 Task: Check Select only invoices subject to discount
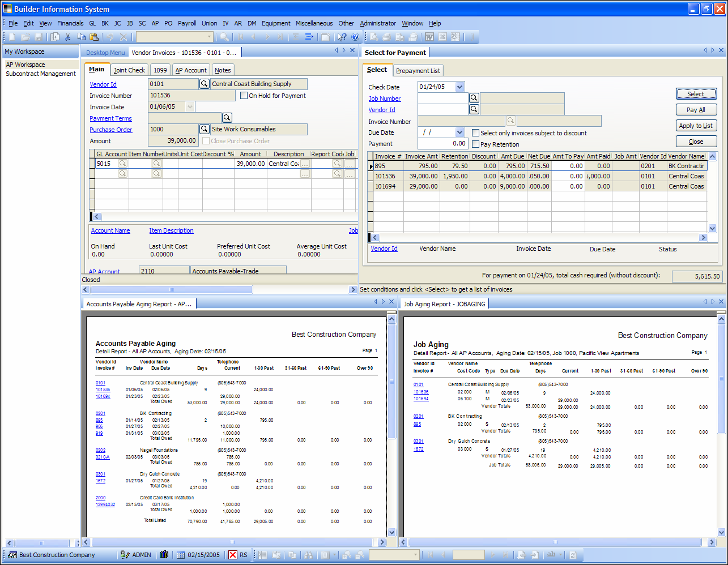click(x=476, y=133)
